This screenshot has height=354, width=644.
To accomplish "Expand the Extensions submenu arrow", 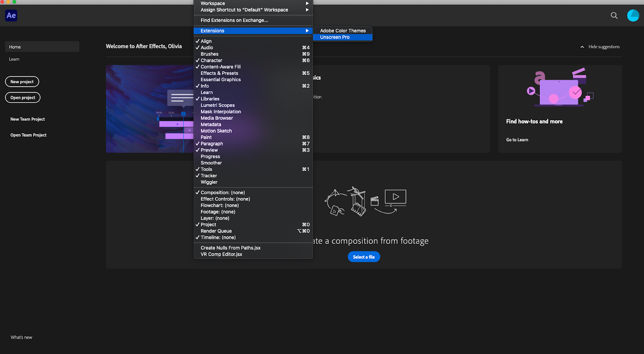I will pos(307,31).
